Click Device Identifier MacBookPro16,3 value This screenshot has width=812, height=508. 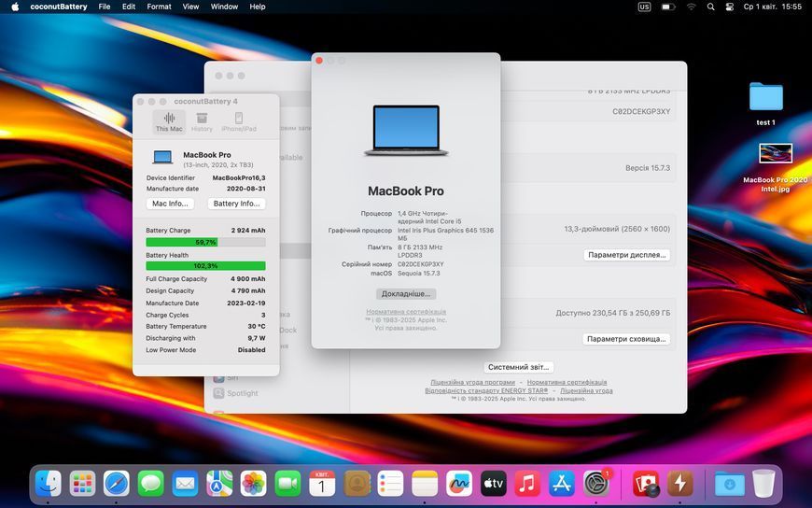point(239,177)
